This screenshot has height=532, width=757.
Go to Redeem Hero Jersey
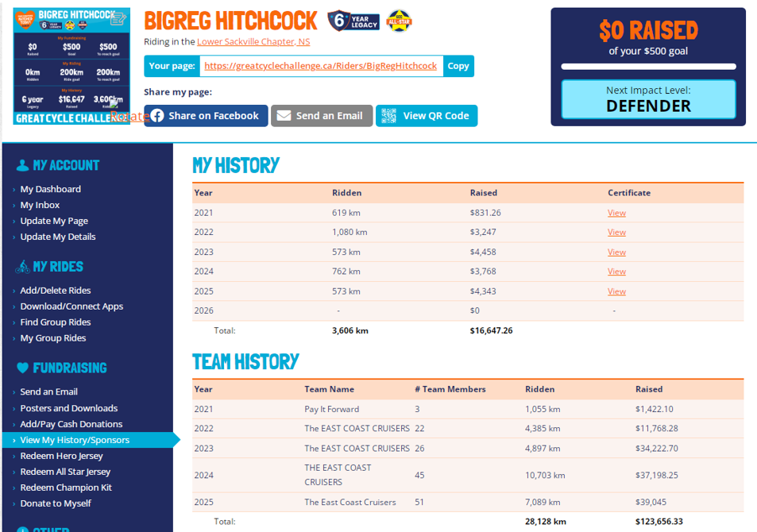61,456
